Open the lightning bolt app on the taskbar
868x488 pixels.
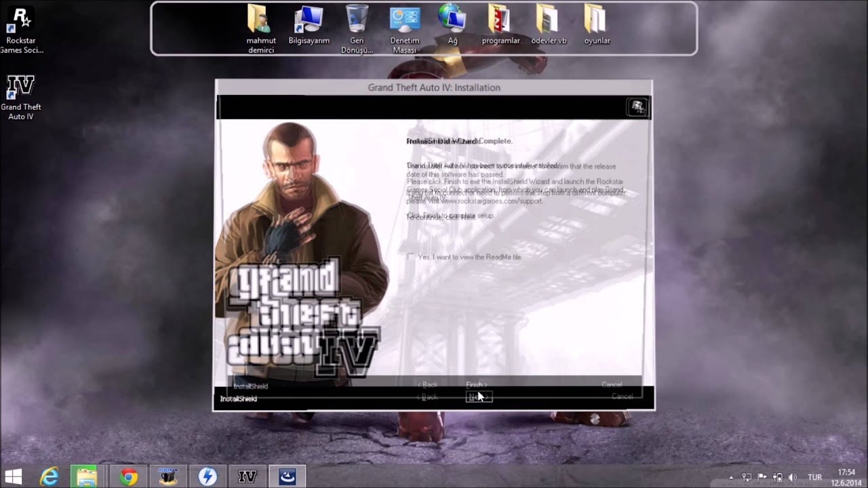[x=208, y=476]
